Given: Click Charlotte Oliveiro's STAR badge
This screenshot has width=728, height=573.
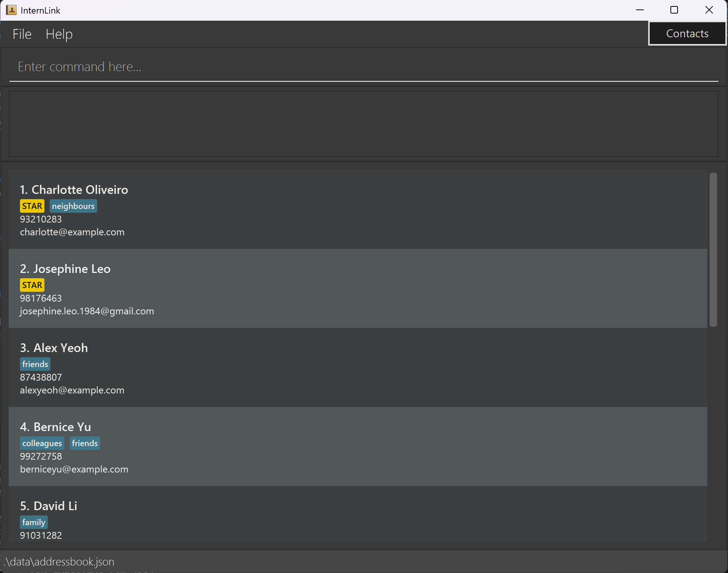Looking at the screenshot, I should 32,206.
